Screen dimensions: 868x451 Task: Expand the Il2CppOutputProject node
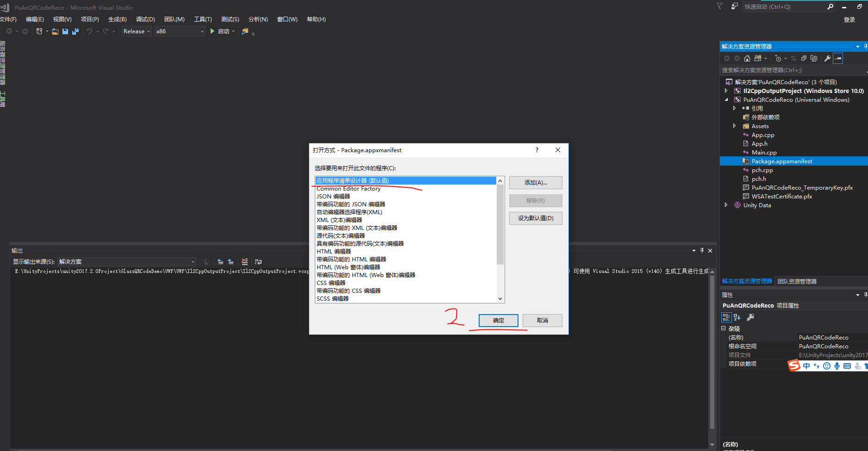tap(726, 91)
